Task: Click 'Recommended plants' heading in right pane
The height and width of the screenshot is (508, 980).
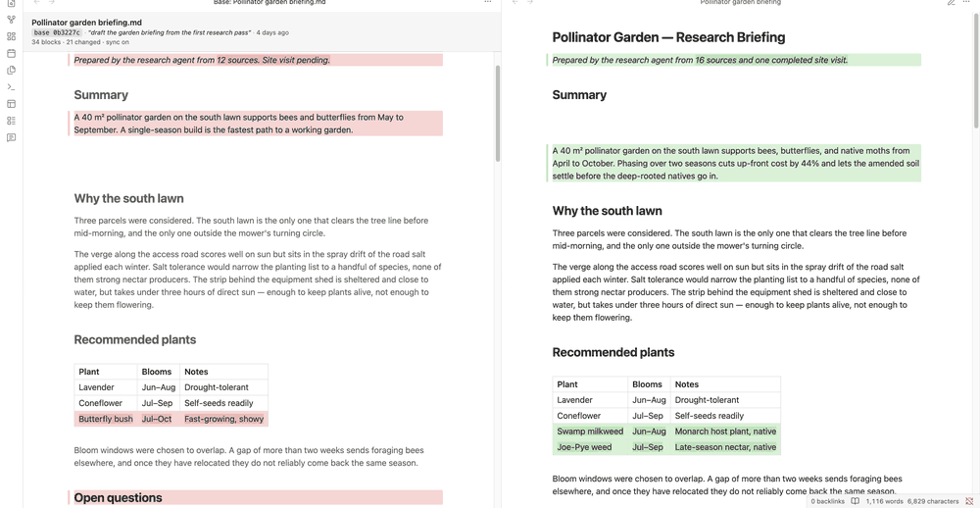Action: [613, 352]
